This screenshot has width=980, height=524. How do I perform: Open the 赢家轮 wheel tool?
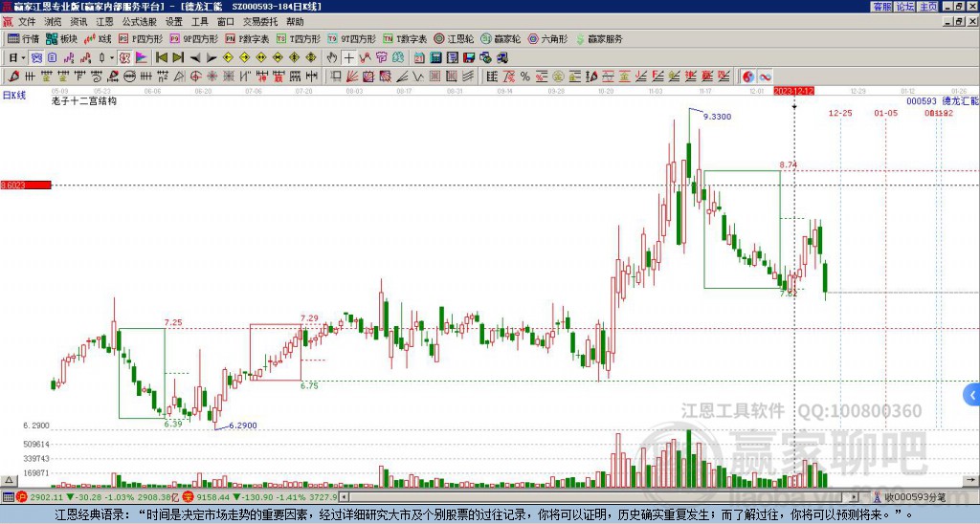501,38
